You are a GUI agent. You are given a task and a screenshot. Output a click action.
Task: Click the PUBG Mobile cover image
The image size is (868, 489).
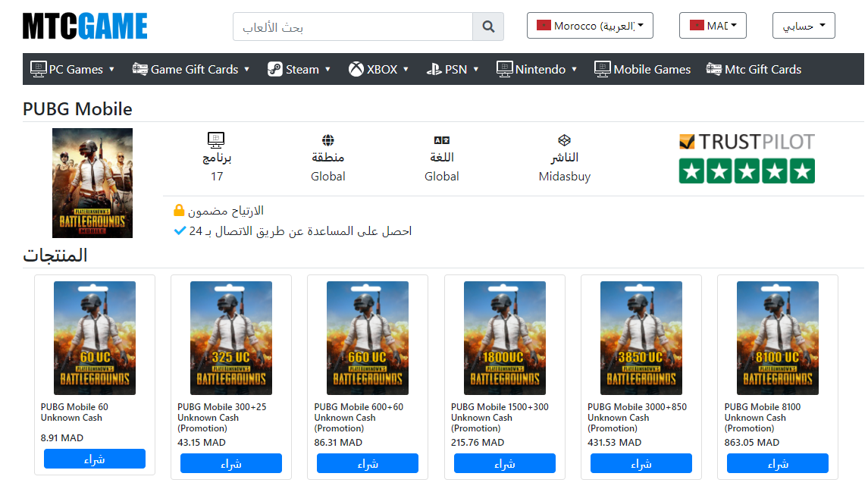pos(92,183)
